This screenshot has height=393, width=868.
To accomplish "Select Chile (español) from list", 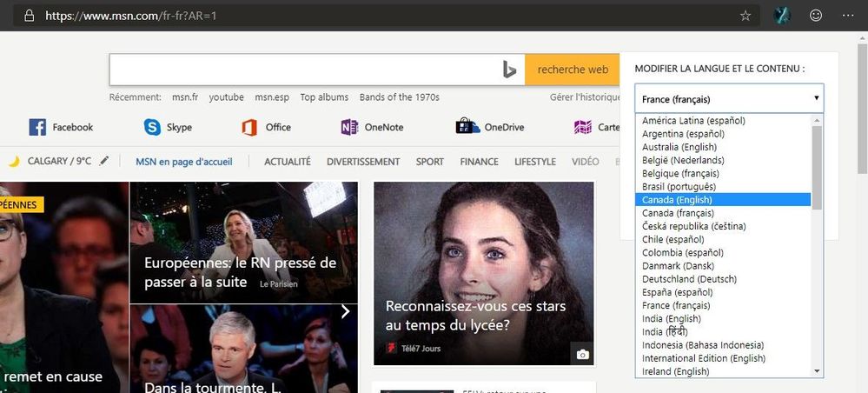I will 723,239.
